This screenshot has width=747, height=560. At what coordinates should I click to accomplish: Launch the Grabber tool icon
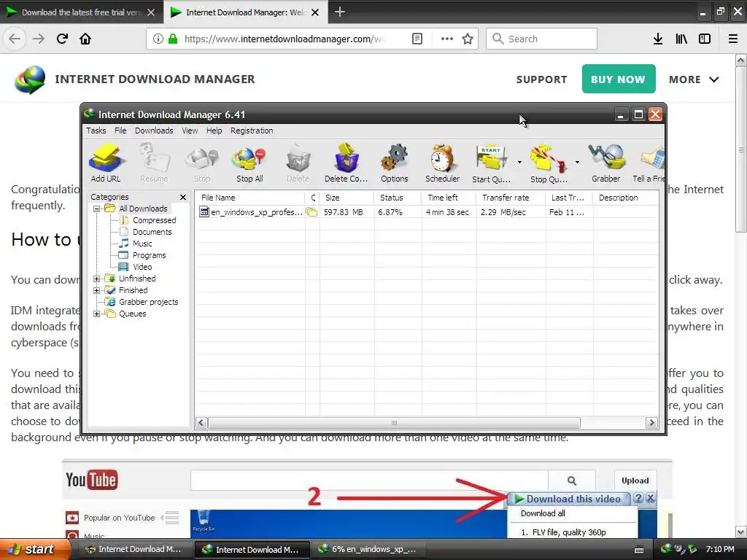coord(606,163)
